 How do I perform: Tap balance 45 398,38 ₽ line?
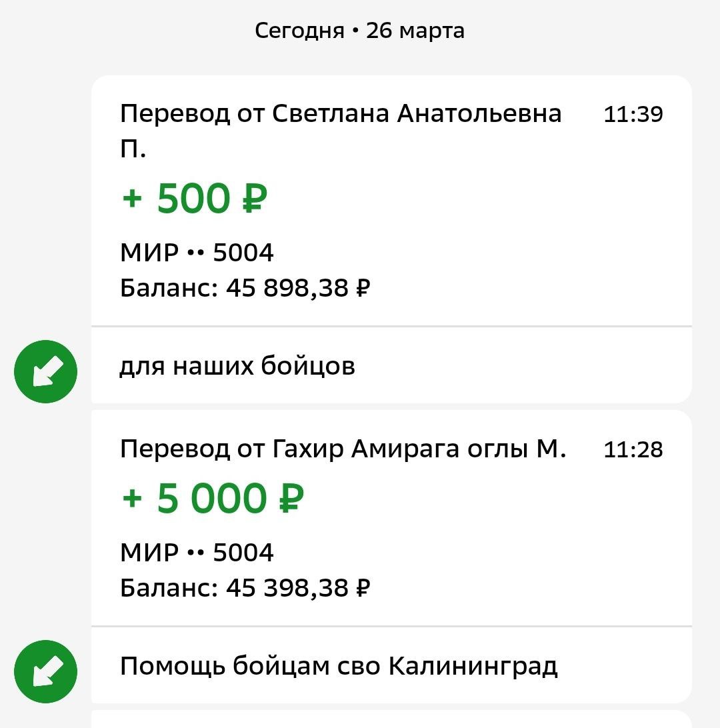[x=245, y=588]
